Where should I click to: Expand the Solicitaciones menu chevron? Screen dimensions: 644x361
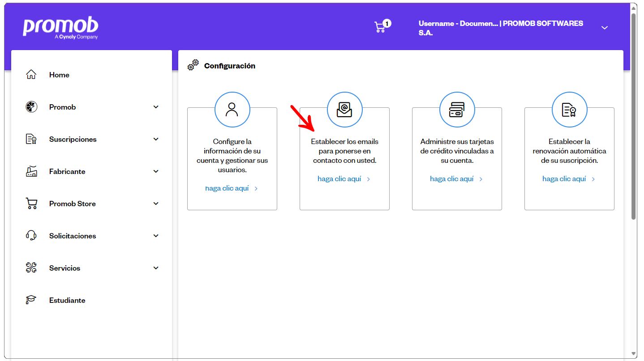click(156, 236)
